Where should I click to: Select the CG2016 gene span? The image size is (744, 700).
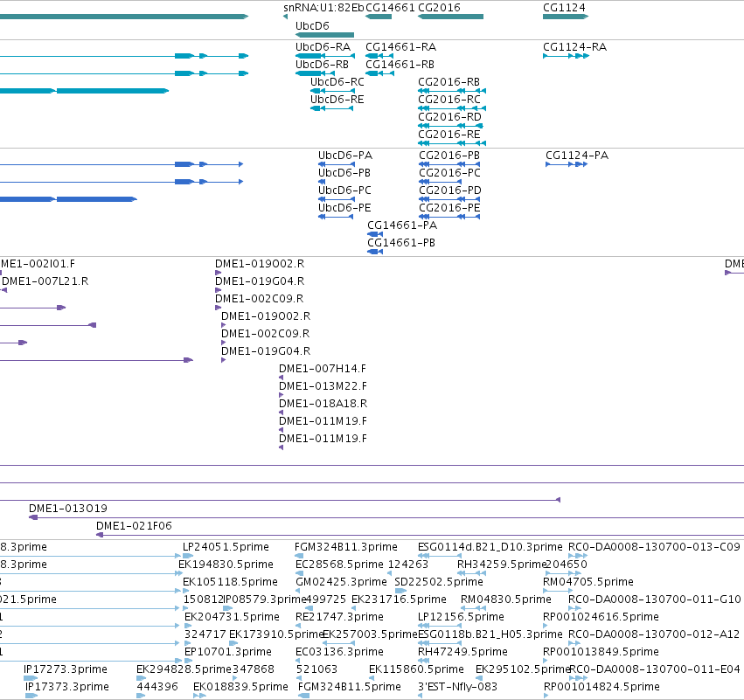click(x=451, y=17)
